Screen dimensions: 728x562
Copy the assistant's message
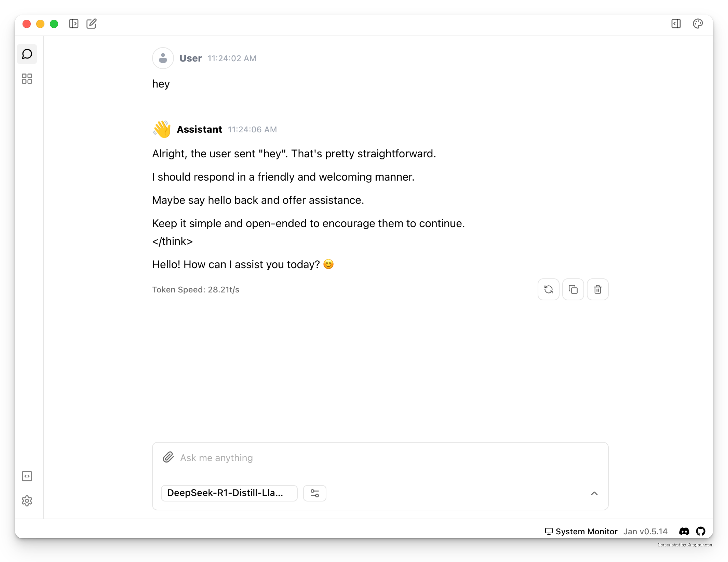tap(573, 290)
